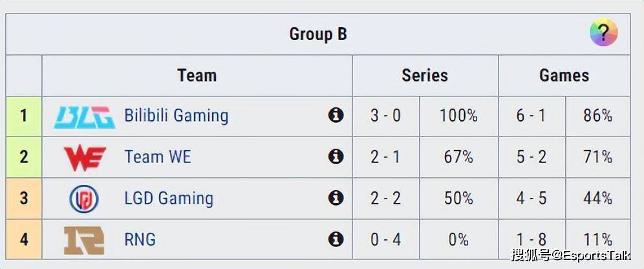Click the gold RNG team logo
The height and width of the screenshot is (269, 644).
click(84, 241)
